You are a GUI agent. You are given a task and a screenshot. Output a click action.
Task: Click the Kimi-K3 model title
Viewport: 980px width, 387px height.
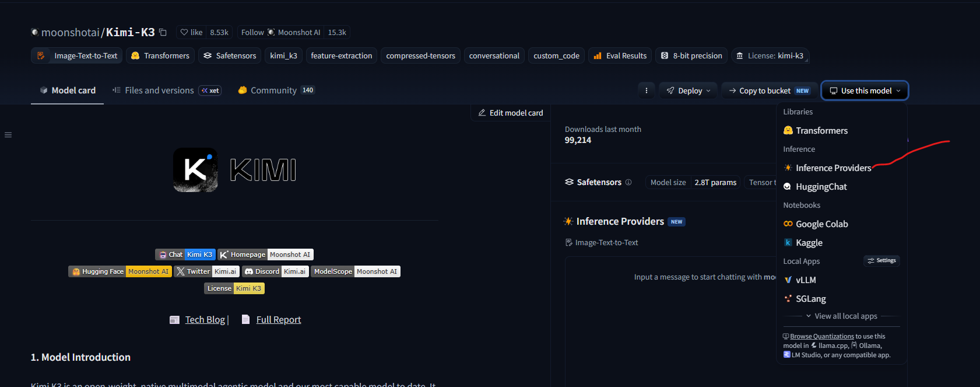pyautogui.click(x=131, y=33)
